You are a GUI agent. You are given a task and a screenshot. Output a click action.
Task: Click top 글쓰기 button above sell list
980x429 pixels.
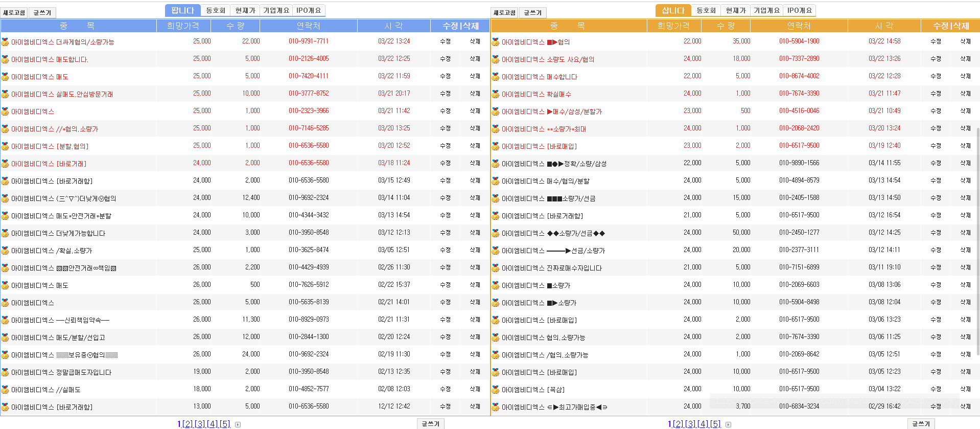click(x=42, y=13)
